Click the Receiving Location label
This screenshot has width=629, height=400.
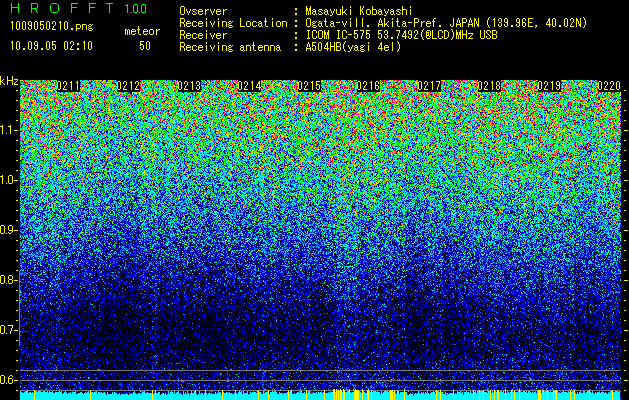click(x=233, y=23)
